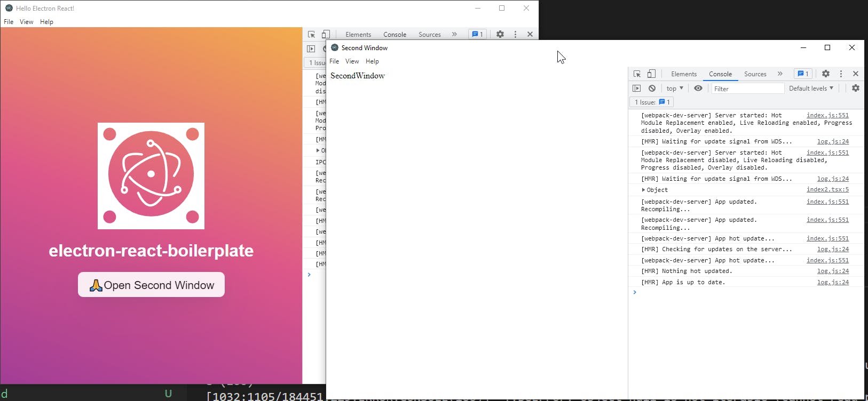The width and height of the screenshot is (868, 401).
Task: Expand the Object entry in console log
Action: click(643, 190)
